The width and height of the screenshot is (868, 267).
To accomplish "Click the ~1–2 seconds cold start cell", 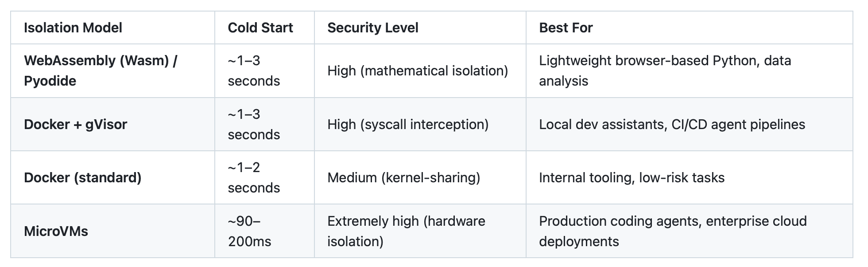I will point(264,177).
